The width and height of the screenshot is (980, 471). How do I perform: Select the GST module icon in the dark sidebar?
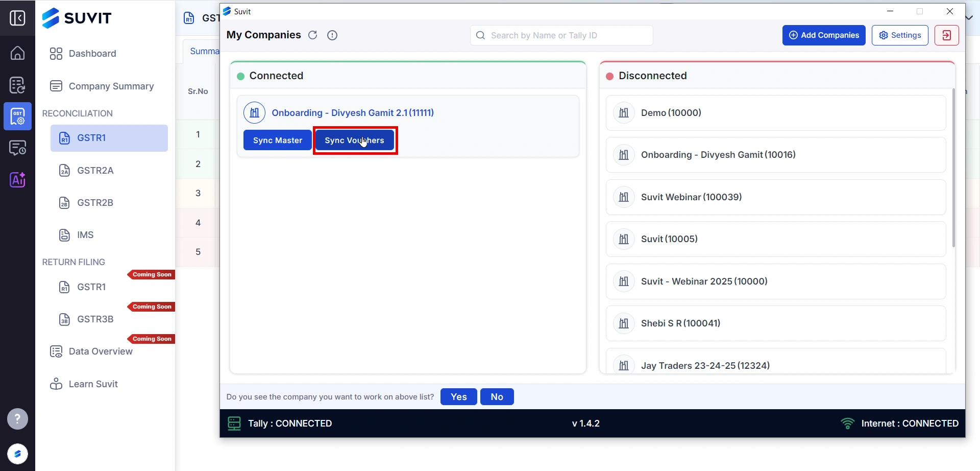click(17, 116)
